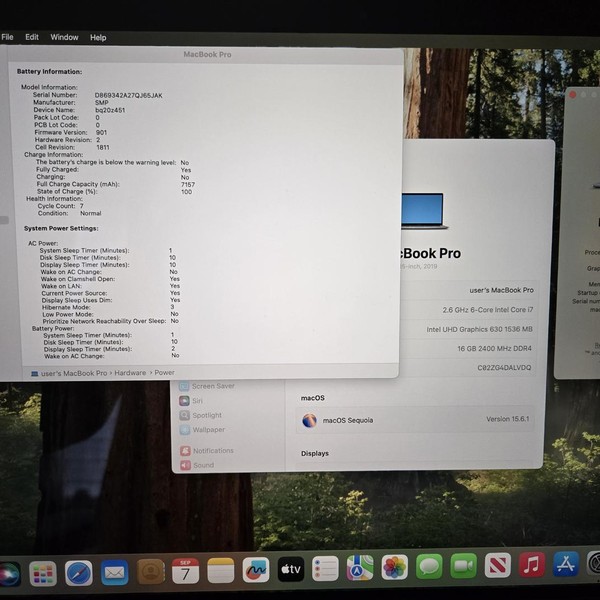Click Power in the path bar

[x=165, y=372]
